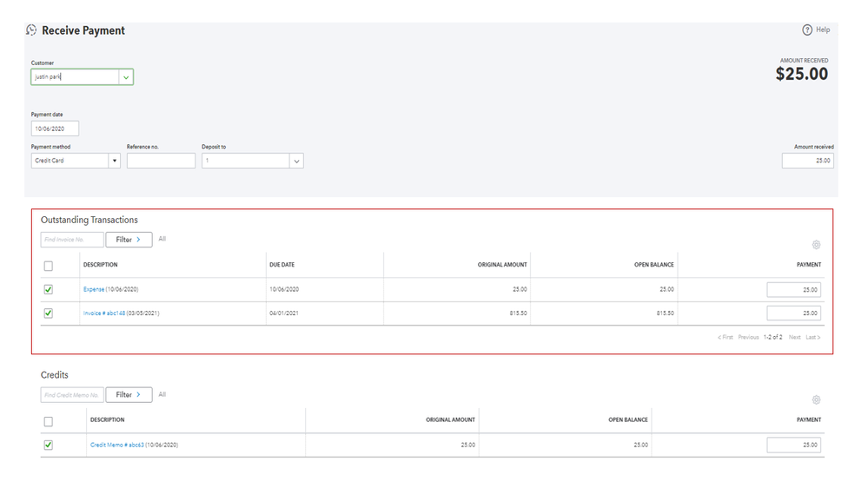868x488 pixels.
Task: Open the Payment method dropdown
Action: coord(114,161)
